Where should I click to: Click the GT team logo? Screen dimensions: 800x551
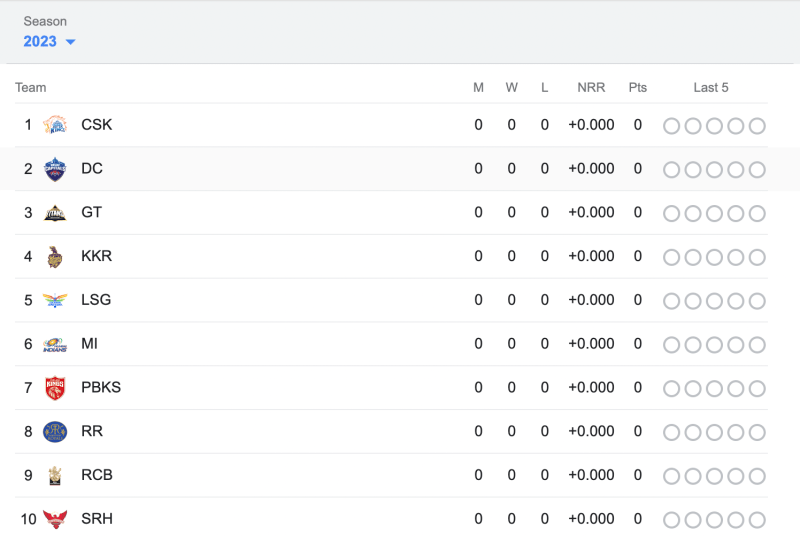point(55,213)
